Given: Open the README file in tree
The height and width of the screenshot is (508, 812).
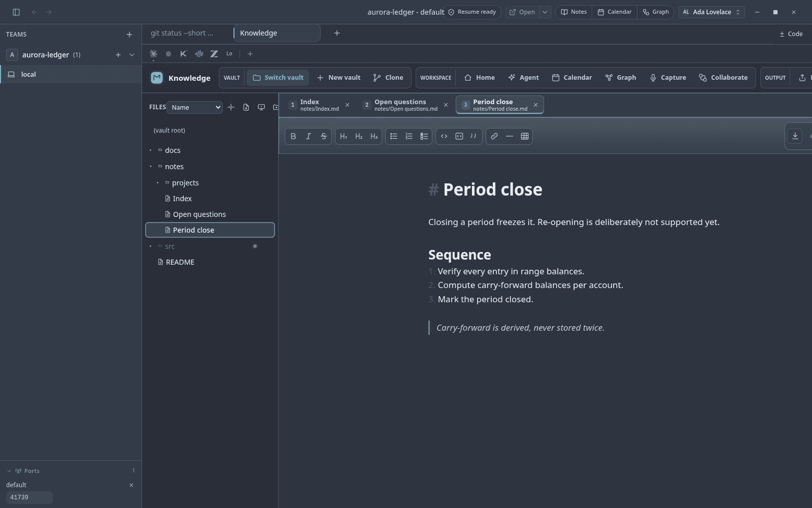Looking at the screenshot, I should (x=180, y=262).
